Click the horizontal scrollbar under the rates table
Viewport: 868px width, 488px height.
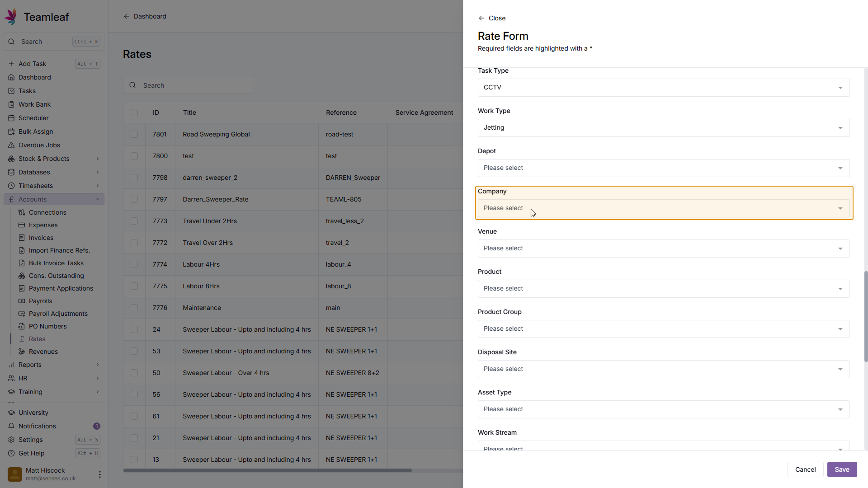[x=267, y=470]
